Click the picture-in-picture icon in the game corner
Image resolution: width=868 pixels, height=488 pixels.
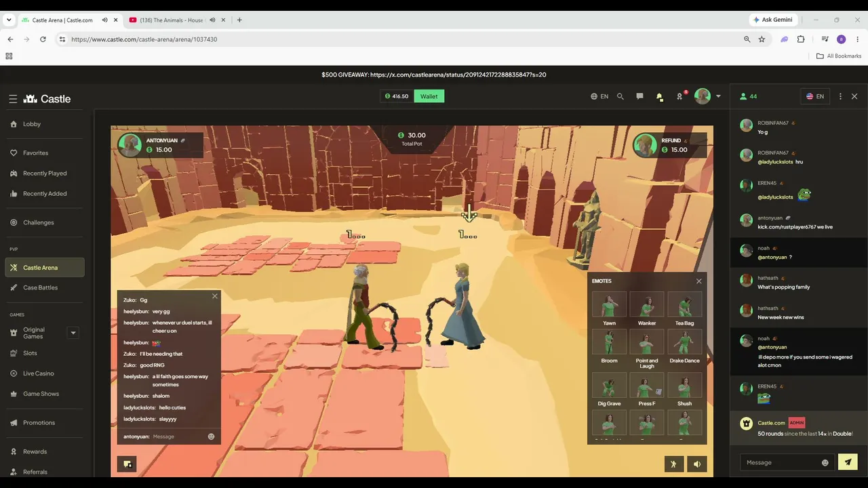coord(127,464)
